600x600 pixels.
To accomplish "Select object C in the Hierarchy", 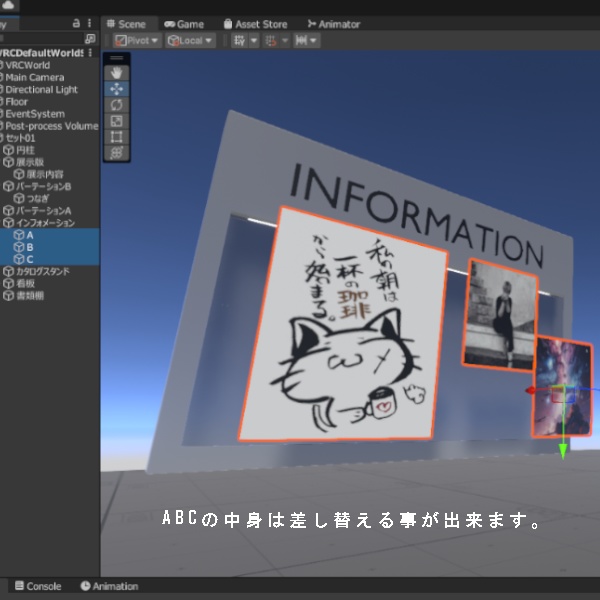I will point(50,259).
